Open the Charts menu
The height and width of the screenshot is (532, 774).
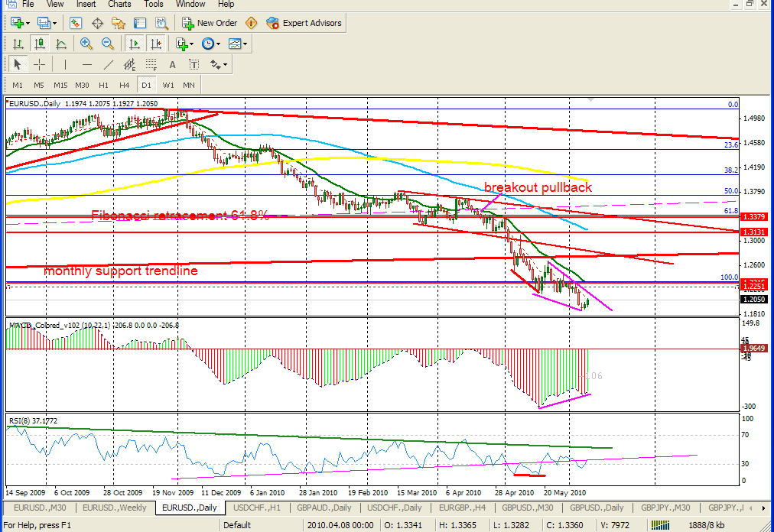pyautogui.click(x=119, y=4)
